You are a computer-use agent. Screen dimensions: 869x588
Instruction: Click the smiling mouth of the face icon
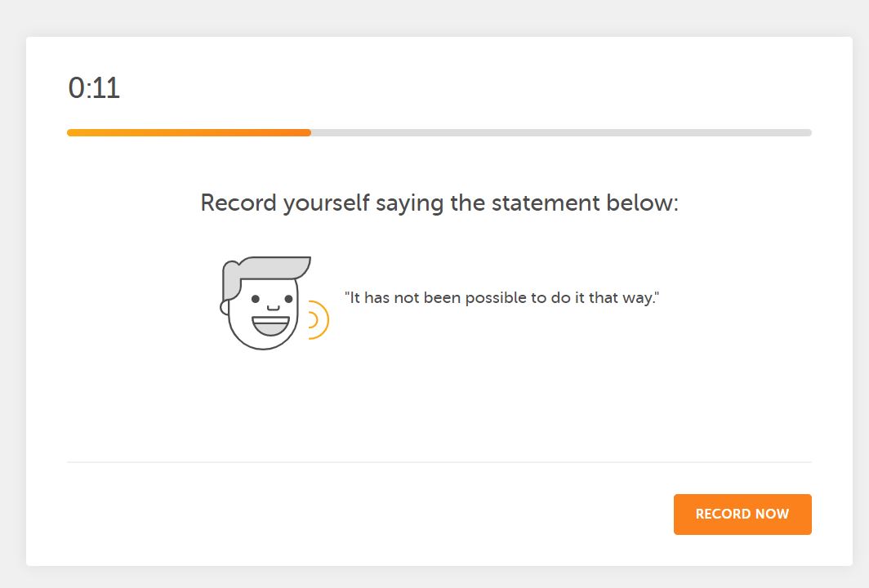[270, 326]
